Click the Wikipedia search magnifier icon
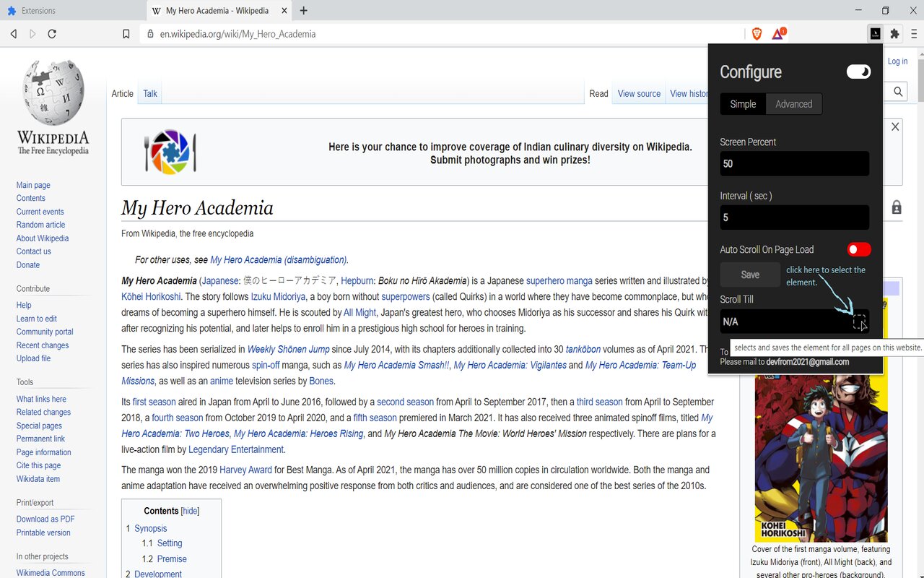The image size is (924, 578). [898, 92]
